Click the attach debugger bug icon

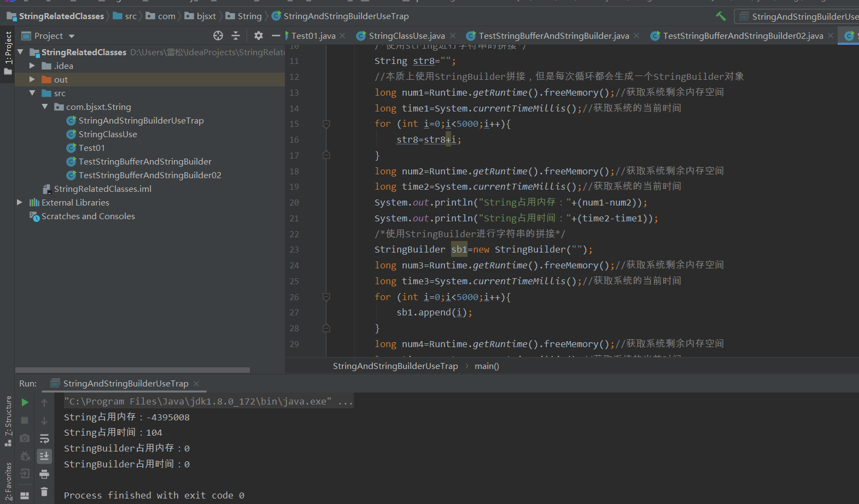tap(25, 456)
